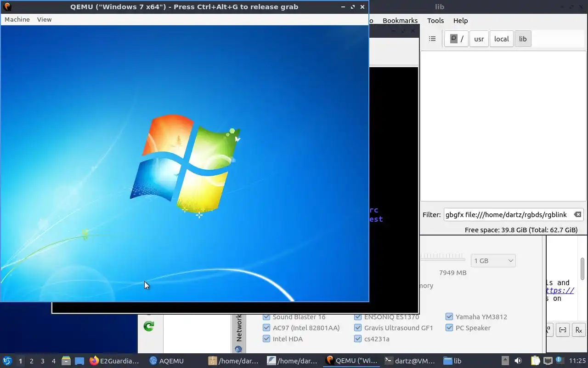The image size is (588, 368).
Task: Click removable media eject tray icon
Action: pyautogui.click(x=505, y=361)
